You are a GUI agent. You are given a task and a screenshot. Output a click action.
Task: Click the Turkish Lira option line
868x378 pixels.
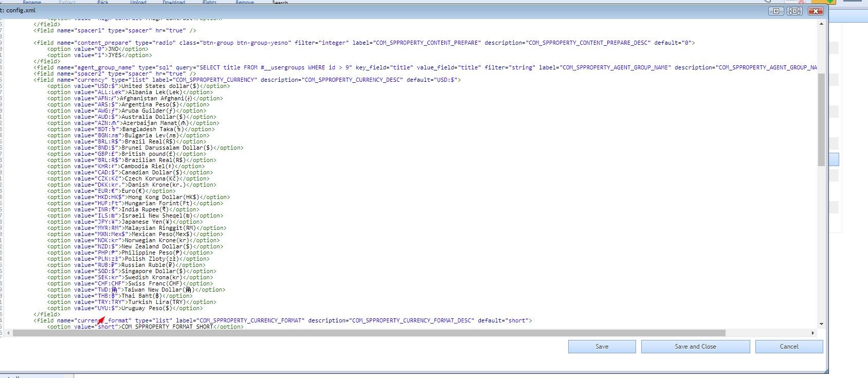click(x=132, y=302)
